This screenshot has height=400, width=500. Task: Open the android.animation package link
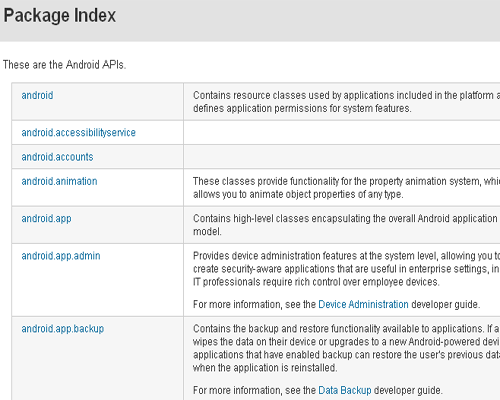[x=59, y=181]
